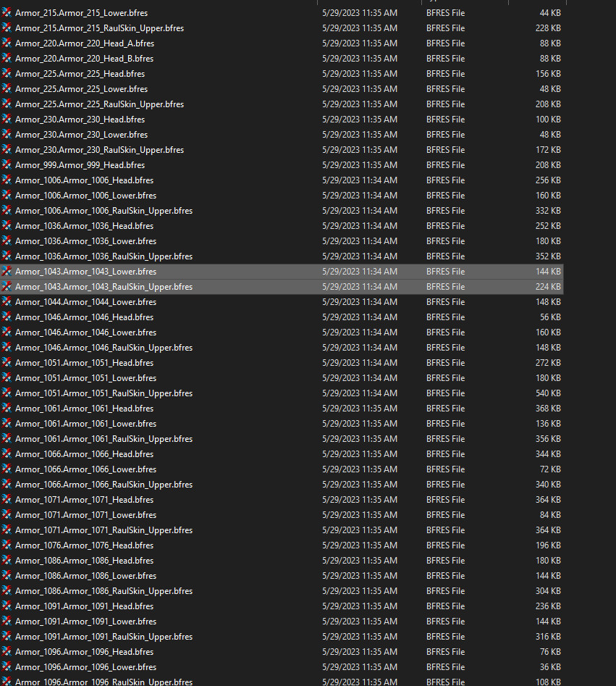This screenshot has width=616, height=686.
Task: Choose the Armor_1044.Armor_1044_Lower.bfres file
Action: coord(85,302)
